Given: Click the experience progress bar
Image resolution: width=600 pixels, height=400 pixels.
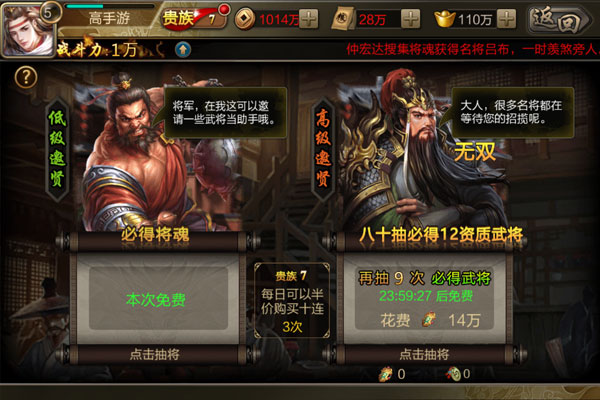Looking at the screenshot, I should tap(109, 7).
